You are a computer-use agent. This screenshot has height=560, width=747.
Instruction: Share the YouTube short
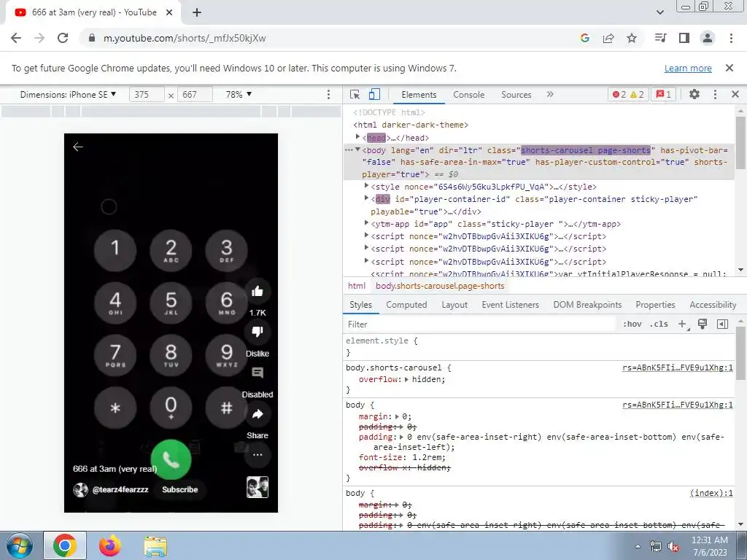click(258, 414)
